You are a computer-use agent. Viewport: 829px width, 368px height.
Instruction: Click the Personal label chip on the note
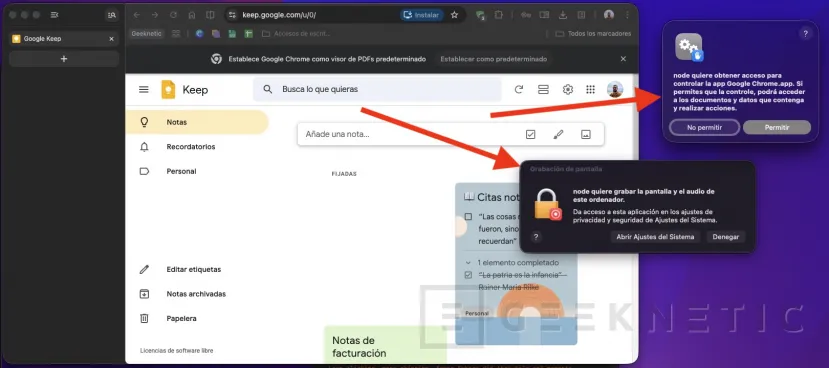[477, 313]
